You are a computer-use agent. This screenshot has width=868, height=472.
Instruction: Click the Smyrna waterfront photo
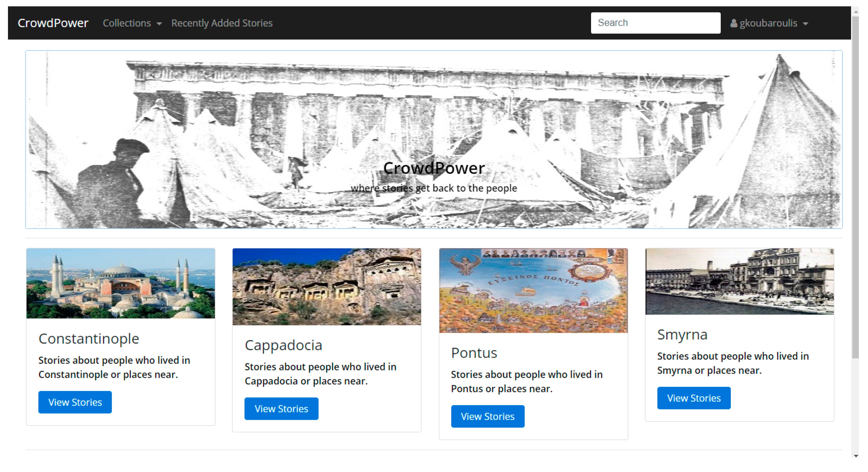pyautogui.click(x=739, y=281)
